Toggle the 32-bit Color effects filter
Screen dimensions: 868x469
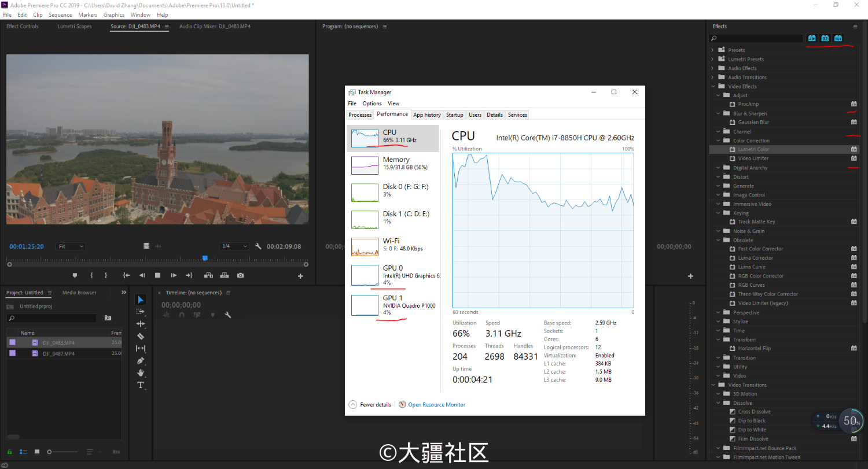(825, 38)
